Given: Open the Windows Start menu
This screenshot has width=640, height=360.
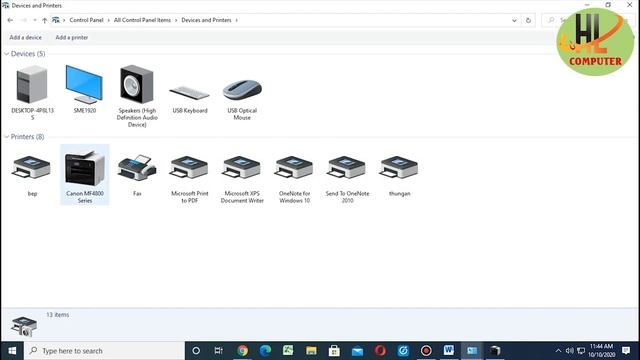Looking at the screenshot, I should point(12,351).
